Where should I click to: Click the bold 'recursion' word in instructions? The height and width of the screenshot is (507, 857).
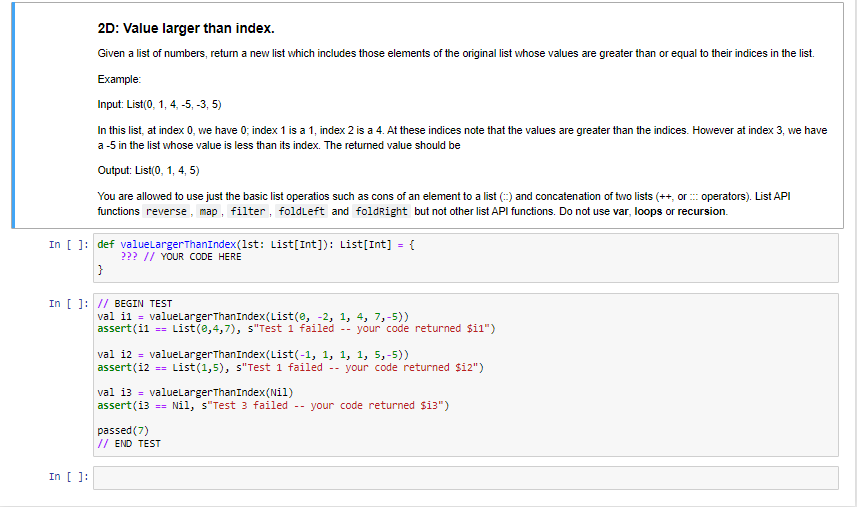pos(701,211)
